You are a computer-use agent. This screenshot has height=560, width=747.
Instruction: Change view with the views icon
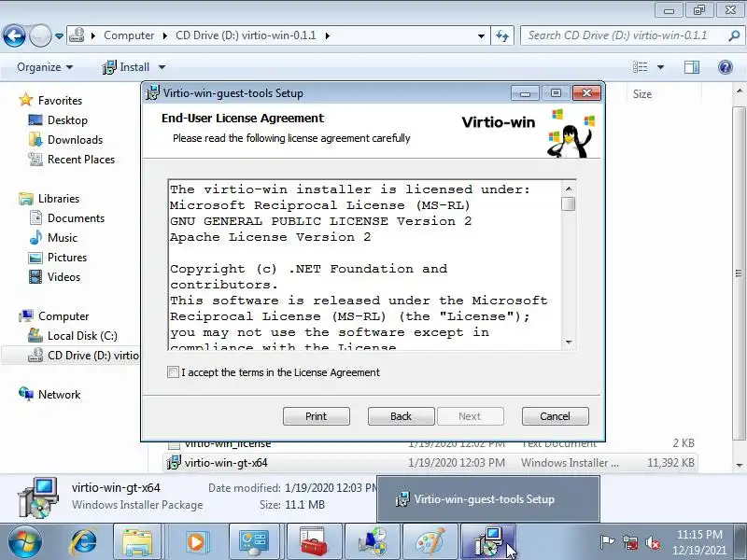tap(641, 67)
